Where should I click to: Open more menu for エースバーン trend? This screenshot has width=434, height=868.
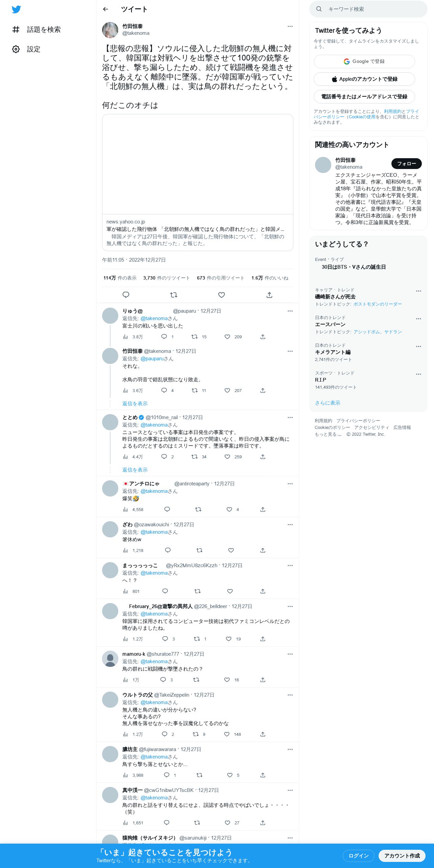pyautogui.click(x=418, y=319)
